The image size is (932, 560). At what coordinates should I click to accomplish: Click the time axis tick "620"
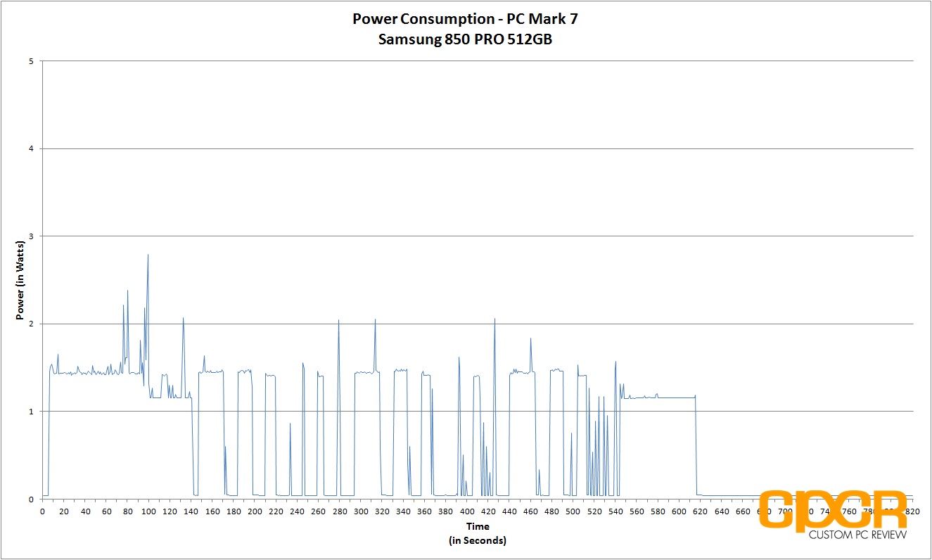[701, 511]
